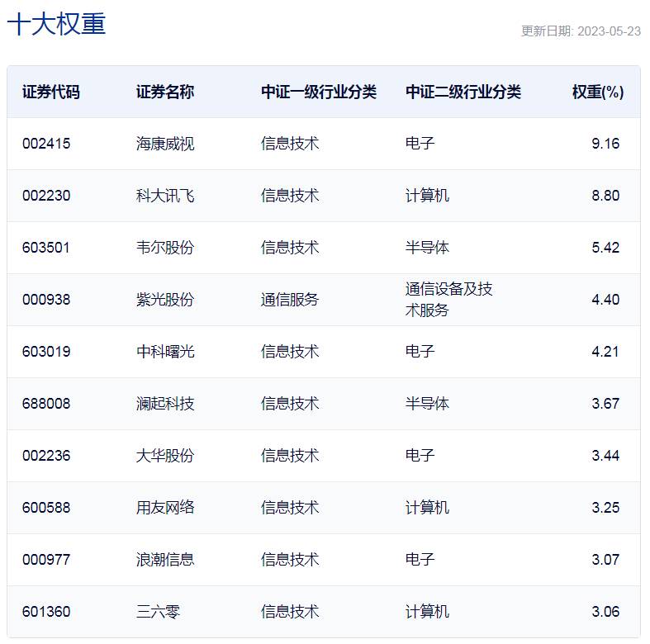Click weight value 8.80
The image size is (650, 644).
click(605, 196)
